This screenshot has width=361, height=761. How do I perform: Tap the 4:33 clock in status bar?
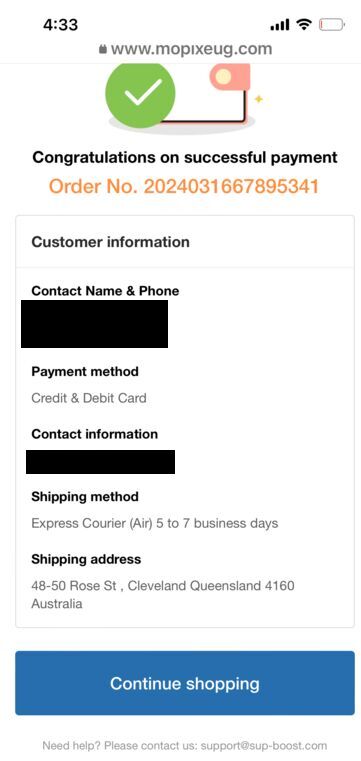pos(61,25)
